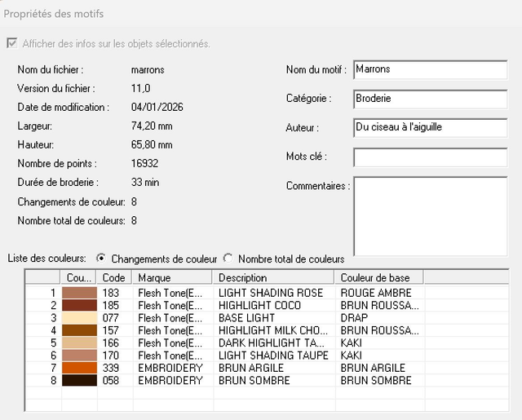Toggle 'Afficher des infos sur les objets sélectionnés' checkbox
Image resolution: width=522 pixels, height=420 pixels.
click(11, 43)
